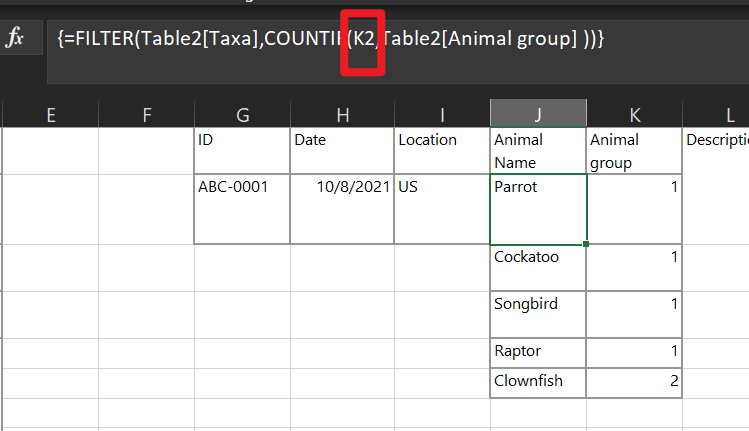749x431 pixels.
Task: Select the group value beside Raptor
Action: point(634,353)
